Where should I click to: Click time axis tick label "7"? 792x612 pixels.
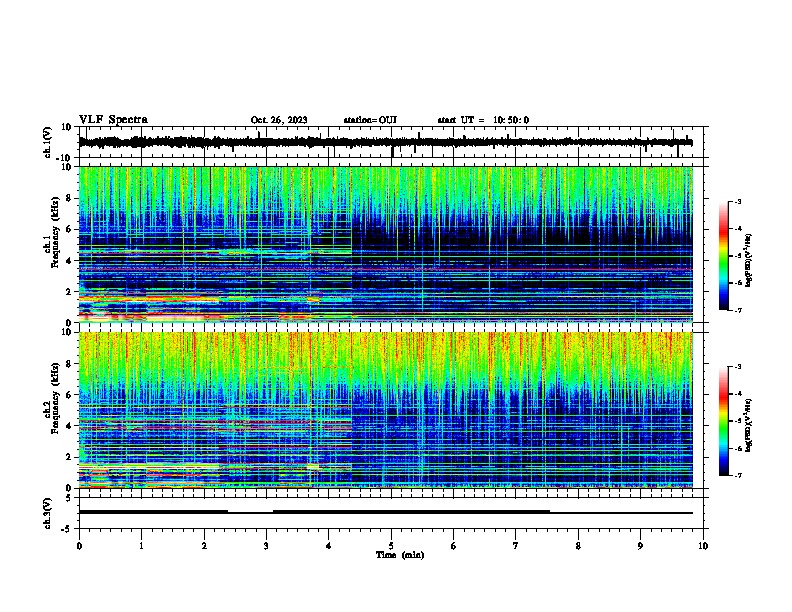point(516,546)
